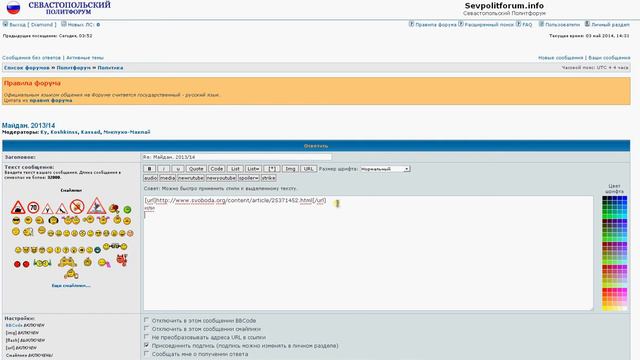
Task: Click the message subject input field
Action: 237,157
